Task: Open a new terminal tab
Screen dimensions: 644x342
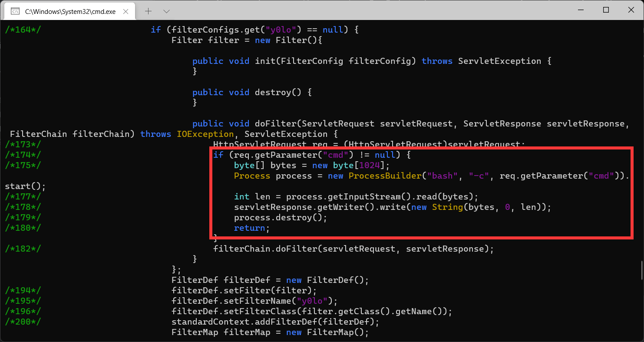Action: click(148, 11)
